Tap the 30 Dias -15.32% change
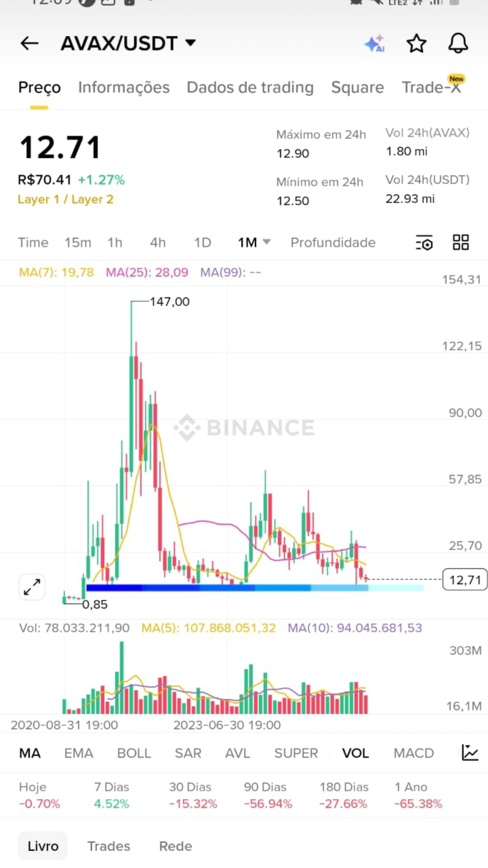 click(x=193, y=795)
